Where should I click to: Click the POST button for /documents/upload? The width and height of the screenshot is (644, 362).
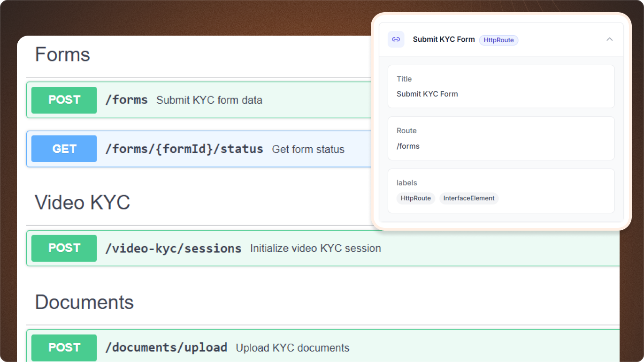click(64, 347)
